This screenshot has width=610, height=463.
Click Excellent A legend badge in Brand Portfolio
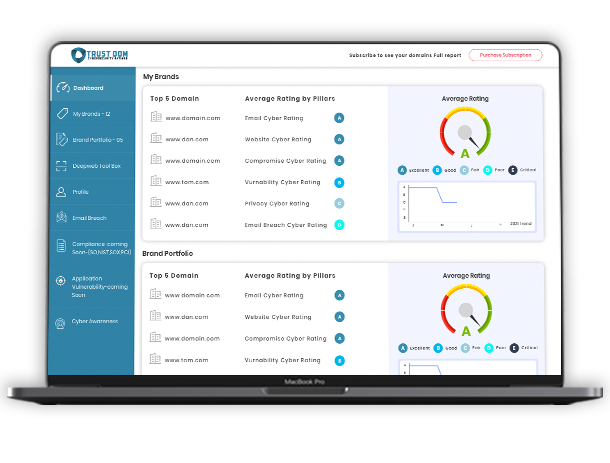(403, 348)
